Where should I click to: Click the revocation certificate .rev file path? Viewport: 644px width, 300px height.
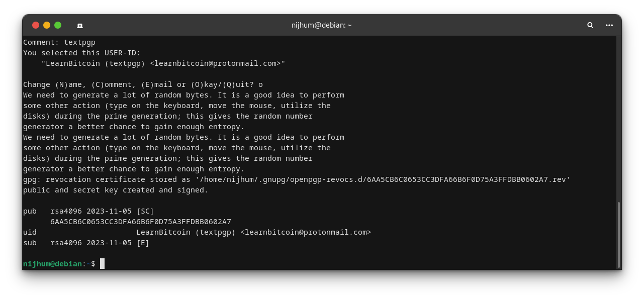tap(382, 179)
